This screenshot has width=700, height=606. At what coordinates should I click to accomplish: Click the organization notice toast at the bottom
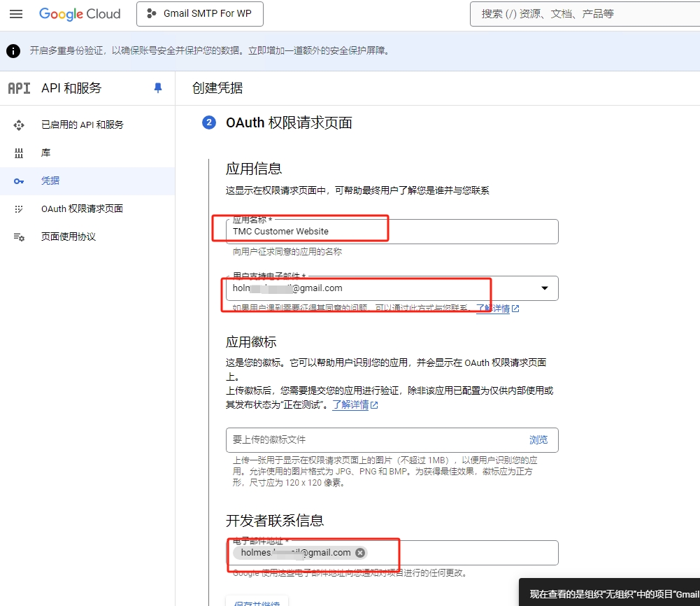click(609, 592)
